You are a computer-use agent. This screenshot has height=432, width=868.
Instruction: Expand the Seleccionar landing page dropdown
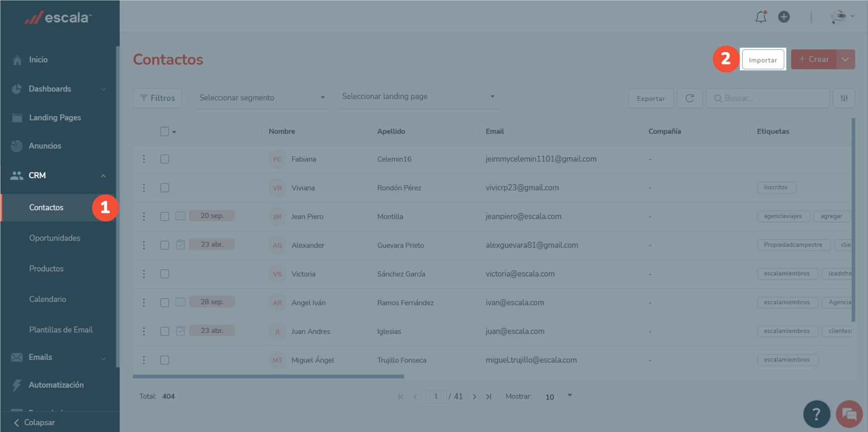[418, 97]
